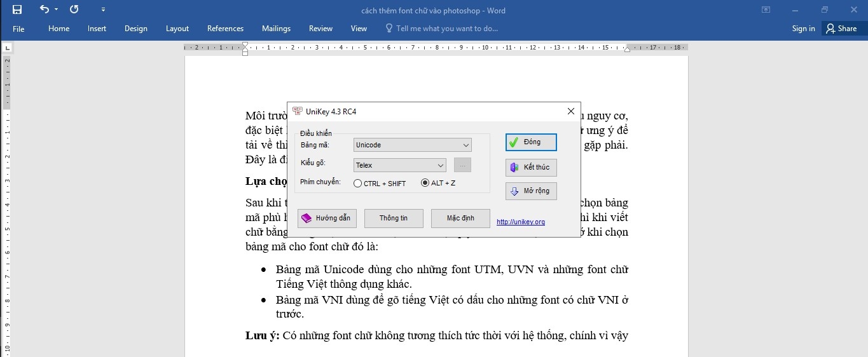Click the Kết thúc button
The width and height of the screenshot is (868, 357).
click(531, 167)
